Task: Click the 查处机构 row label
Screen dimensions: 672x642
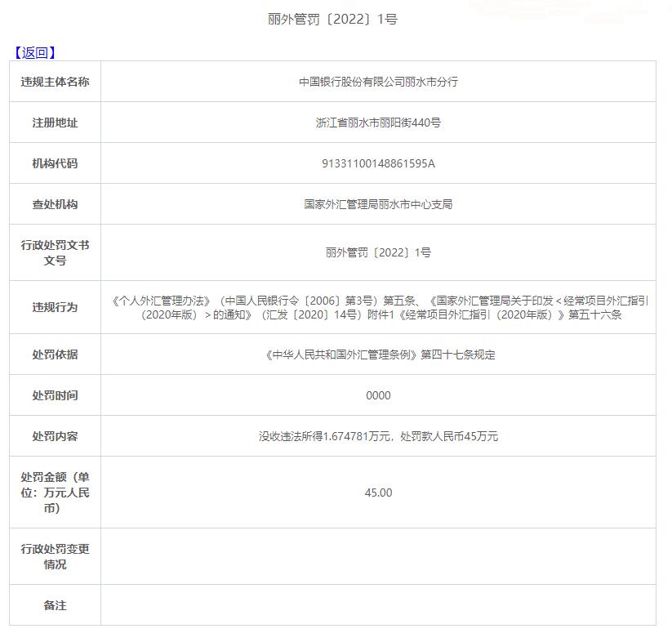Action: 54,204
